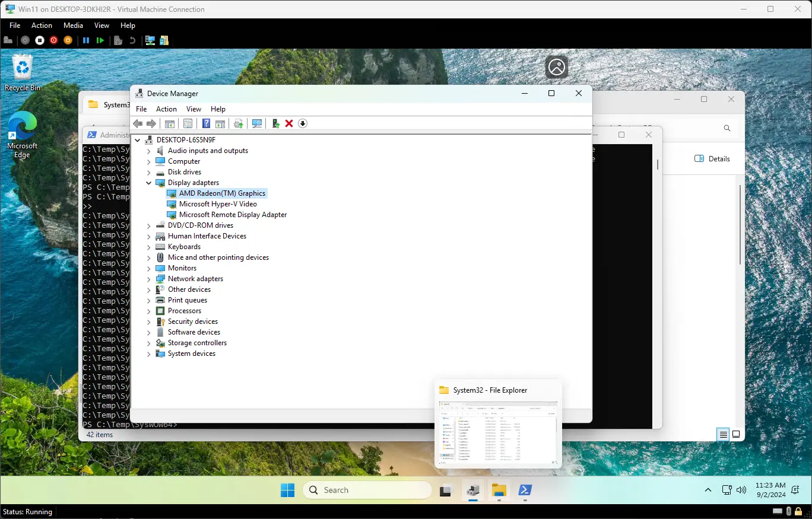This screenshot has height=519, width=812.
Task: Shut down the VM with red power icon
Action: (54, 40)
